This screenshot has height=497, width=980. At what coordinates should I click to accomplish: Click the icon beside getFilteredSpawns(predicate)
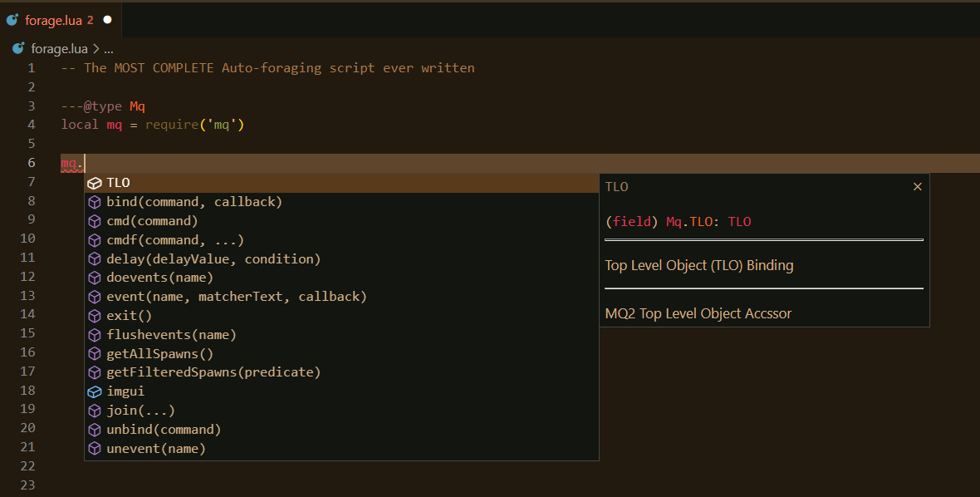pos(94,372)
